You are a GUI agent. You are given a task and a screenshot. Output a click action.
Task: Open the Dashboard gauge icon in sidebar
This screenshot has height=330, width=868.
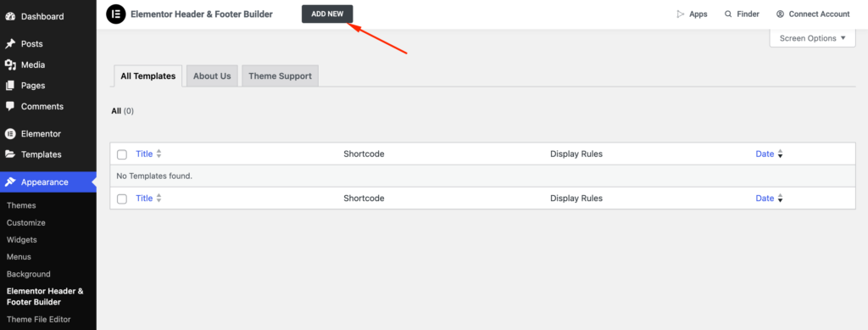pyautogui.click(x=10, y=17)
